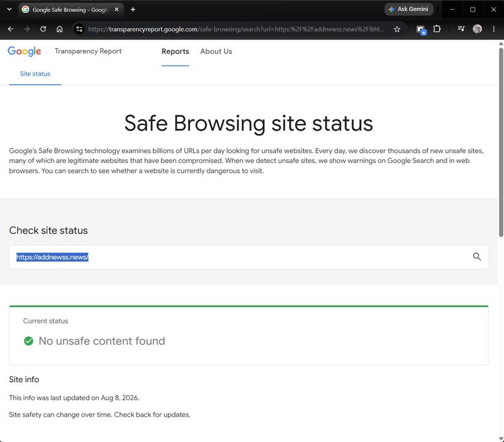Select the Google Safe Browsing browser tab

click(70, 9)
